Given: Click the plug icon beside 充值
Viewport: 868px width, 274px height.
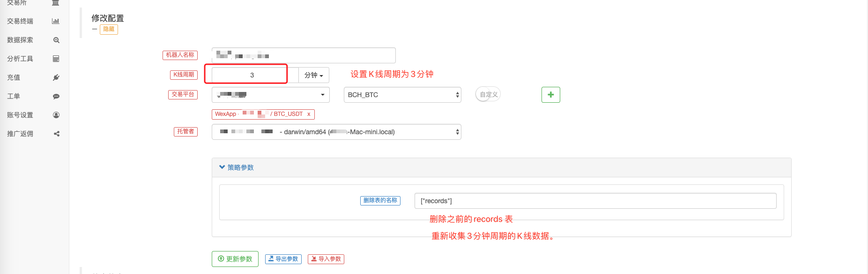Looking at the screenshot, I should 56,77.
